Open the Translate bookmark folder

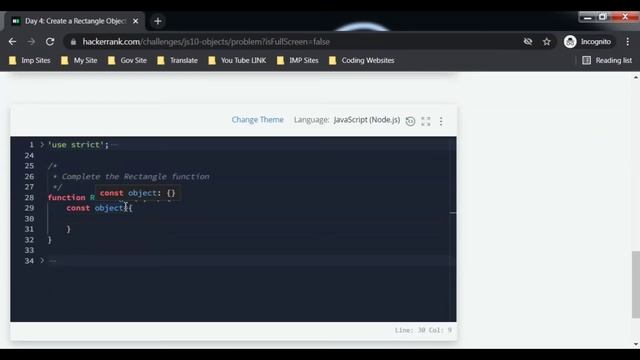[x=178, y=60]
